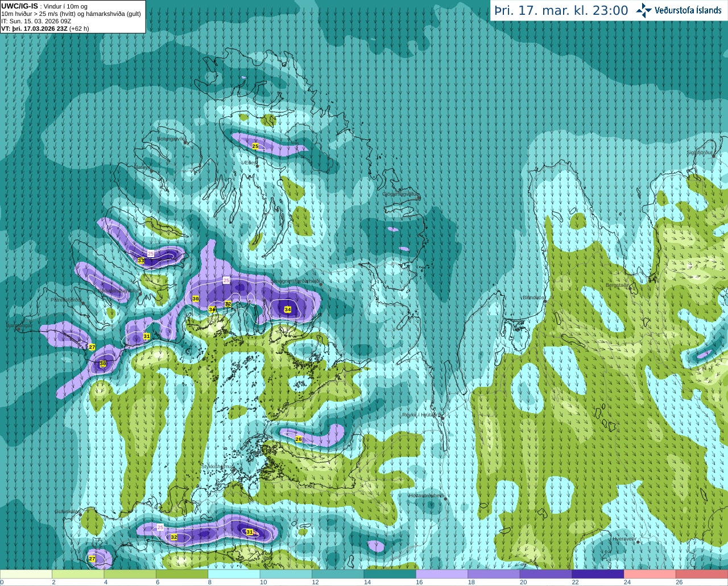Screen dimensions: 728x586
Task: Click the yellow 27 gust marker near Bjargtangar
Action: point(92,346)
